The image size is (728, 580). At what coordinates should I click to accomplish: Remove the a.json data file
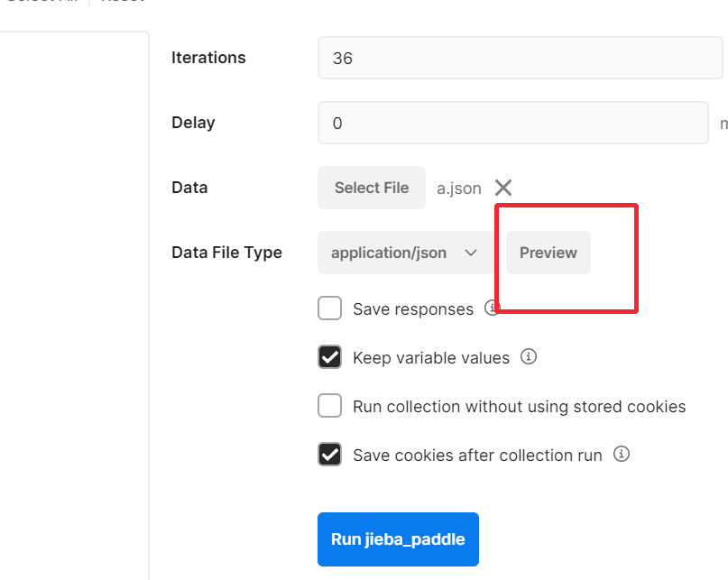[503, 188]
